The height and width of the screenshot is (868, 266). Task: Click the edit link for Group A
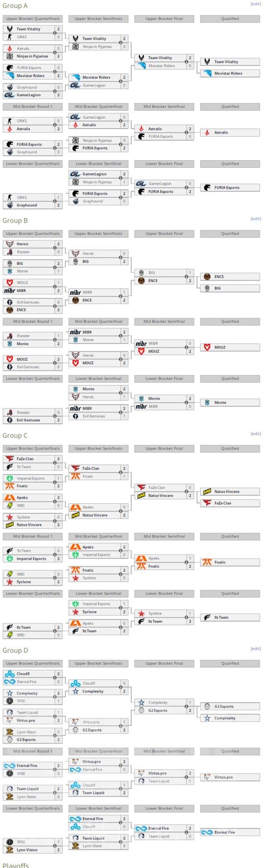pyautogui.click(x=256, y=4)
